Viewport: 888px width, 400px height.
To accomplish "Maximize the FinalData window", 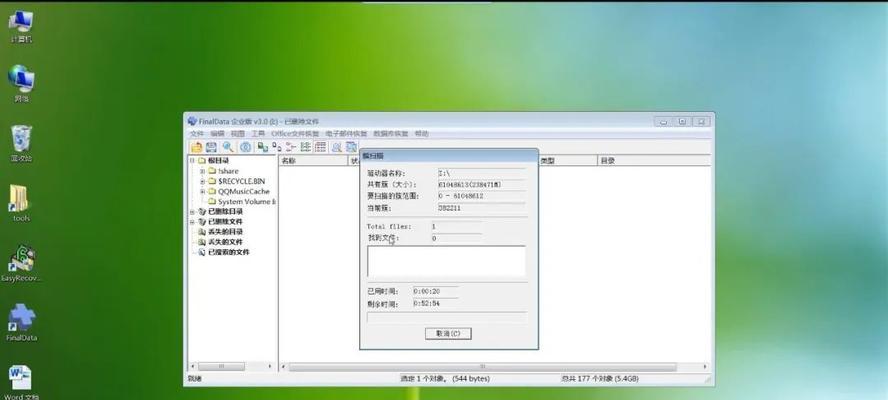I will (682, 121).
